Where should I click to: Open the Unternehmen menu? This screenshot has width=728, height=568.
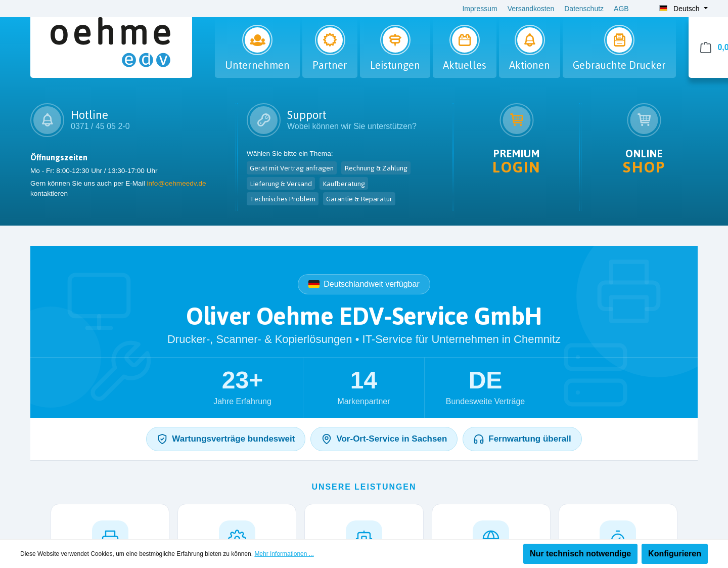(x=257, y=49)
